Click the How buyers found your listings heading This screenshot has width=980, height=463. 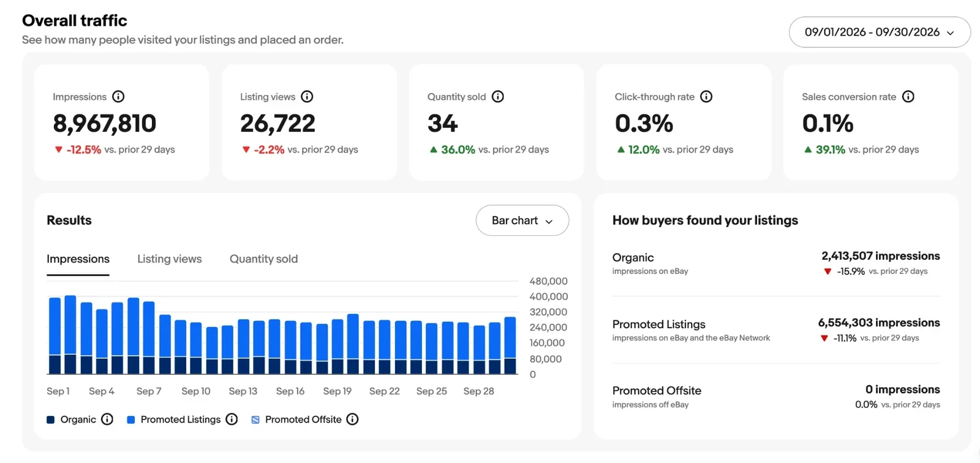tap(705, 220)
